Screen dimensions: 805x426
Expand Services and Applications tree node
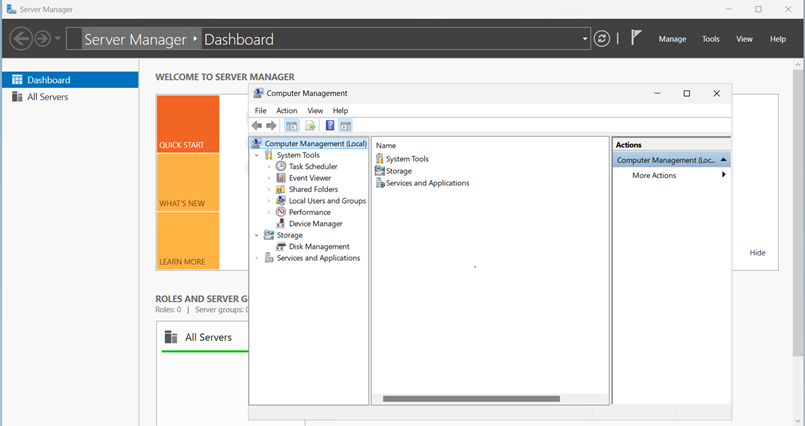[x=257, y=258]
